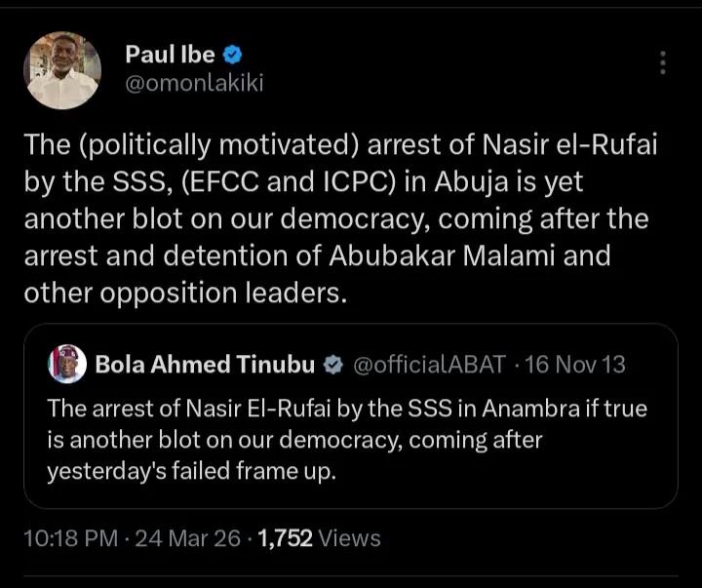702x588 pixels.
Task: Open Paul Ibe's profile via display name
Action: point(170,55)
